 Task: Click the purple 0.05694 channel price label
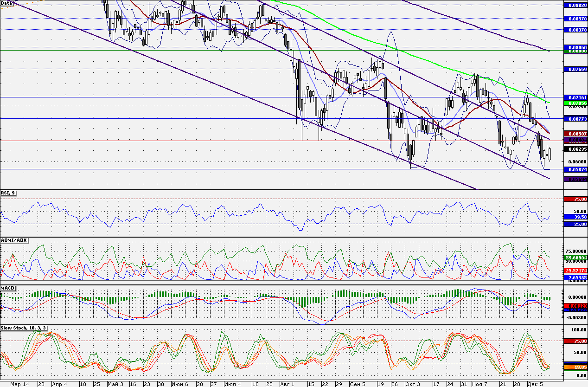click(575, 179)
